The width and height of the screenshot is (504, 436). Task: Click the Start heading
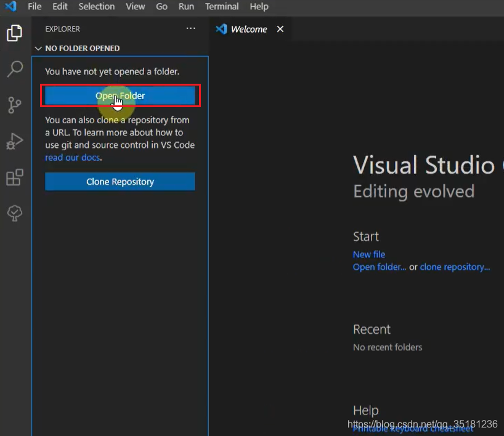(x=366, y=236)
